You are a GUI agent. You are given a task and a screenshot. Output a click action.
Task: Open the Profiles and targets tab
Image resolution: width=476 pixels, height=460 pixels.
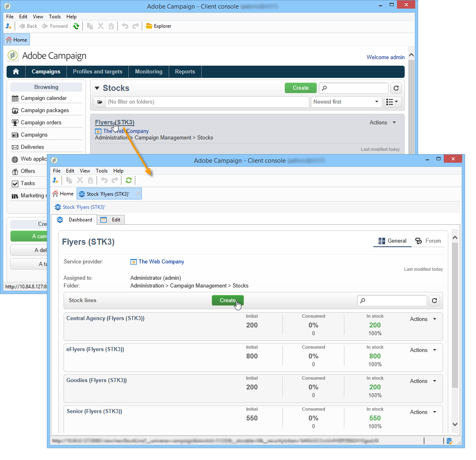tap(97, 71)
